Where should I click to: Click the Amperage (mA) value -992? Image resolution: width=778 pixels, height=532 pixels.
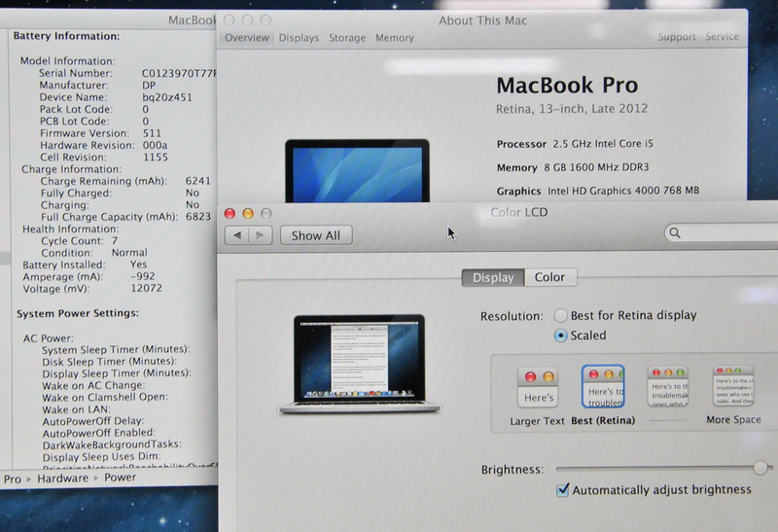click(143, 276)
